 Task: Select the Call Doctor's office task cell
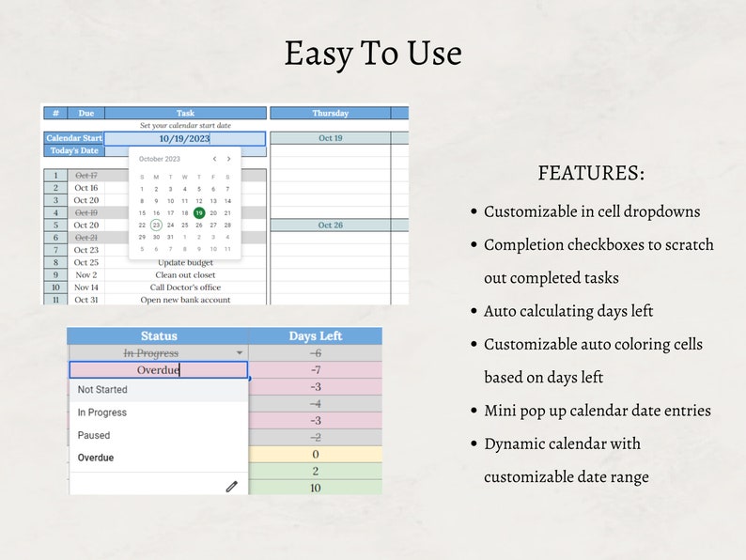pyautogui.click(x=185, y=288)
